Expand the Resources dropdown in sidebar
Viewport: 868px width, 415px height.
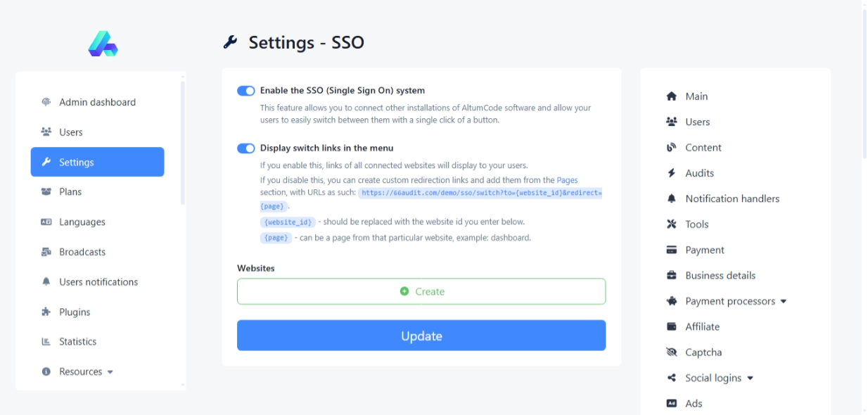(x=86, y=371)
